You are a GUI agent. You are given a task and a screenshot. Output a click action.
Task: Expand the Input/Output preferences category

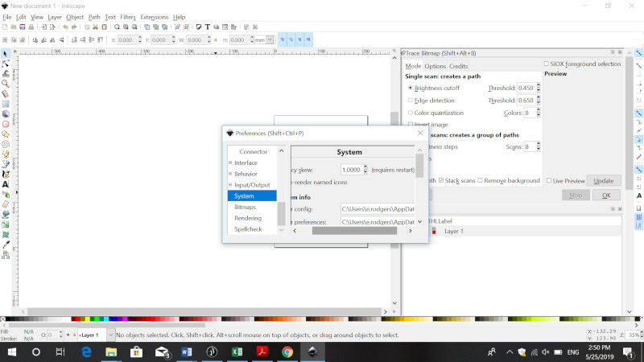(230, 185)
